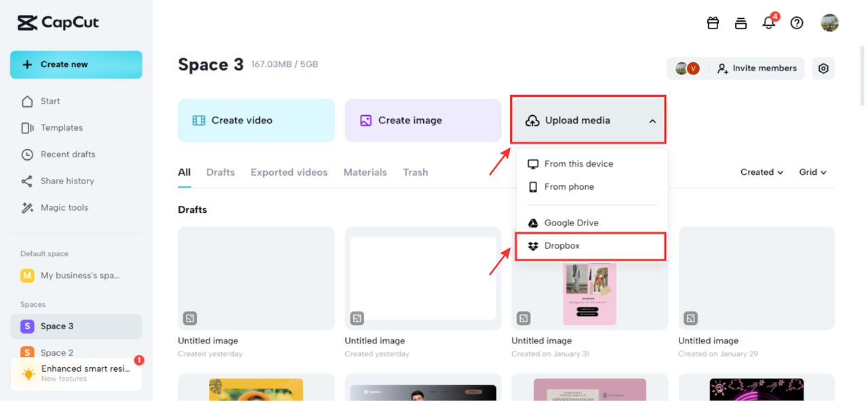868x403 pixels.
Task: Switch to the Exported videos tab
Action: click(x=289, y=173)
